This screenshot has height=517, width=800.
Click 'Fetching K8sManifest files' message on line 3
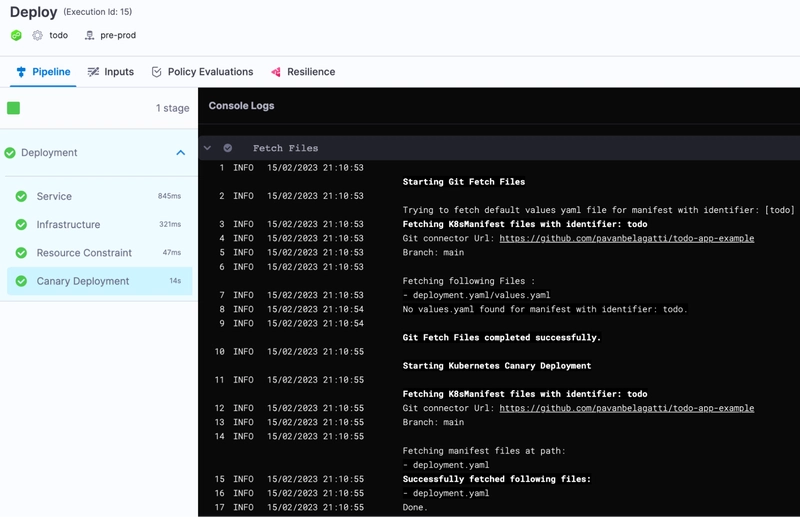coord(525,224)
